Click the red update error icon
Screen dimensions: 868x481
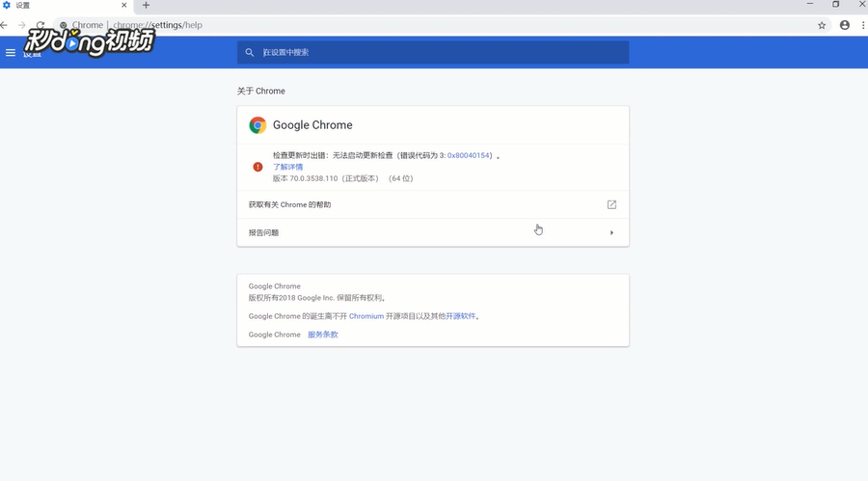pyautogui.click(x=258, y=167)
